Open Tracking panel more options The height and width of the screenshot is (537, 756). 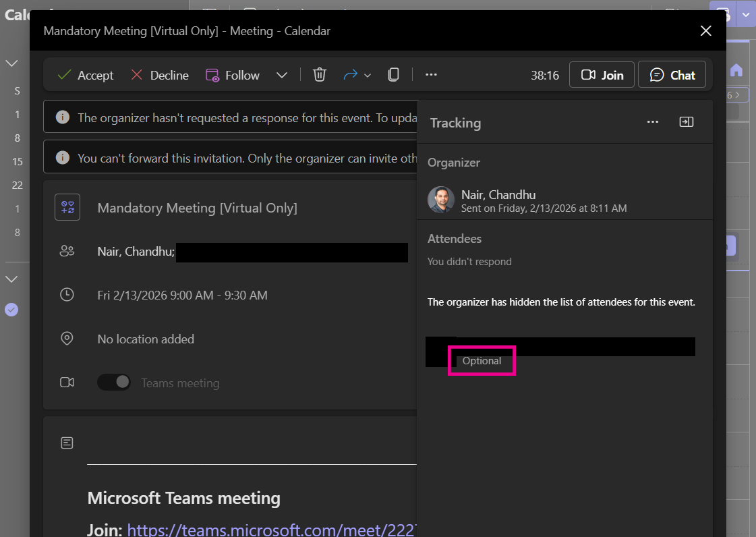(652, 122)
